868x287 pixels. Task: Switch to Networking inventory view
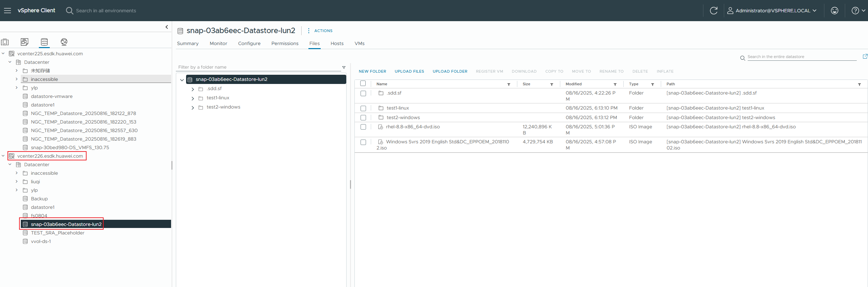click(x=64, y=42)
